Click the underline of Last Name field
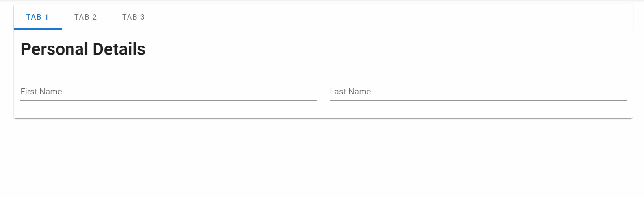The image size is (644, 197). [478, 100]
